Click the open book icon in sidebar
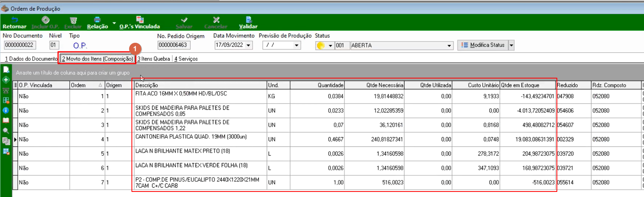The image size is (644, 197). (x=6, y=121)
